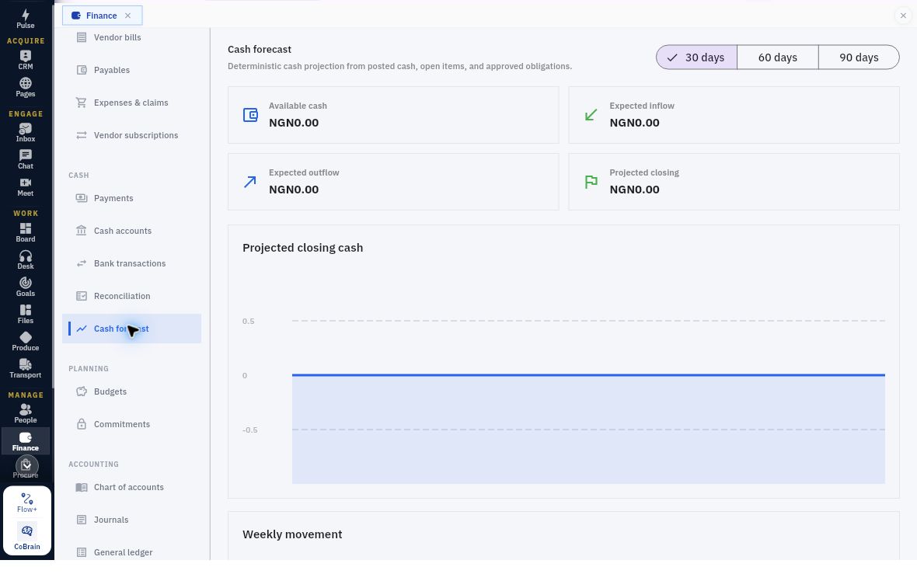
Task: Click the Expected outflow card
Action: [x=393, y=182]
